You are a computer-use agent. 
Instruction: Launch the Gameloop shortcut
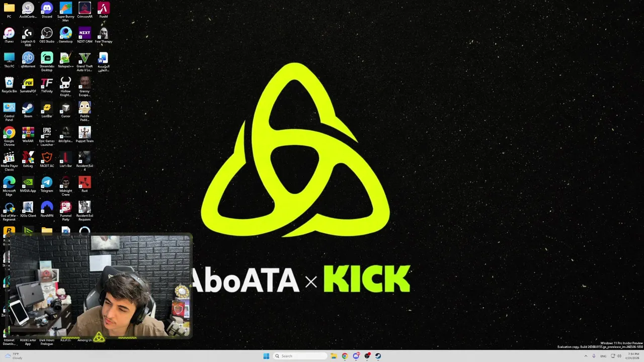[65, 35]
